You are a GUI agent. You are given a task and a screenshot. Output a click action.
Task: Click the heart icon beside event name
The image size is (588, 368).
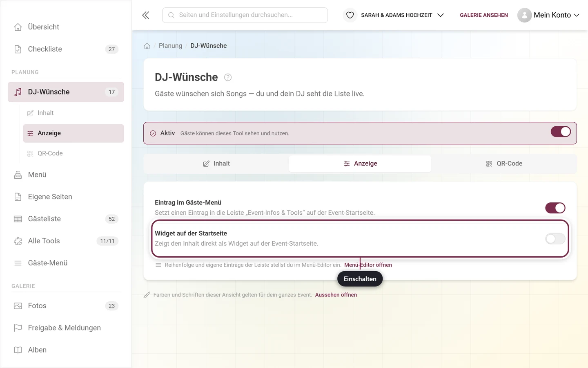click(350, 15)
